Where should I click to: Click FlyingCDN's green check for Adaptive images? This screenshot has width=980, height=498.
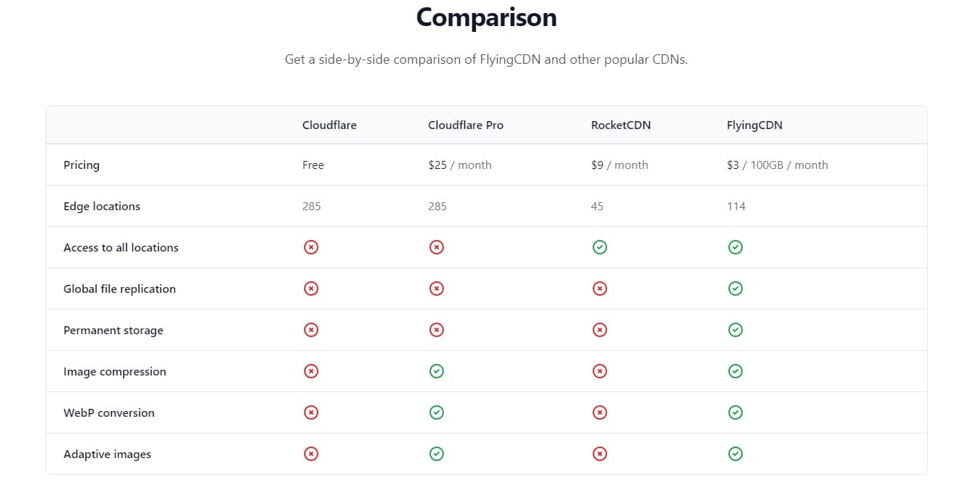(735, 454)
